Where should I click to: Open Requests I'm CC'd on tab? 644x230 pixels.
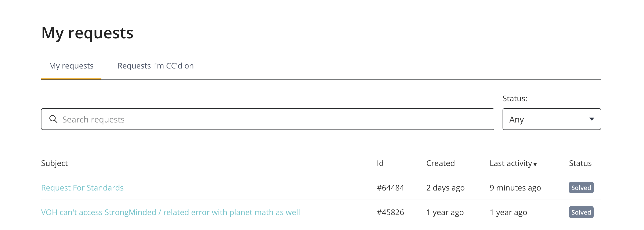pyautogui.click(x=155, y=66)
